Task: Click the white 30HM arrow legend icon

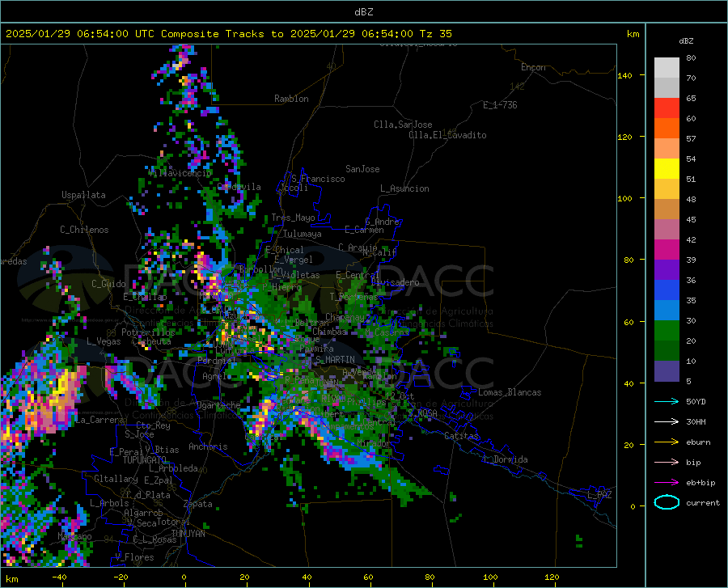Action: coord(667,422)
